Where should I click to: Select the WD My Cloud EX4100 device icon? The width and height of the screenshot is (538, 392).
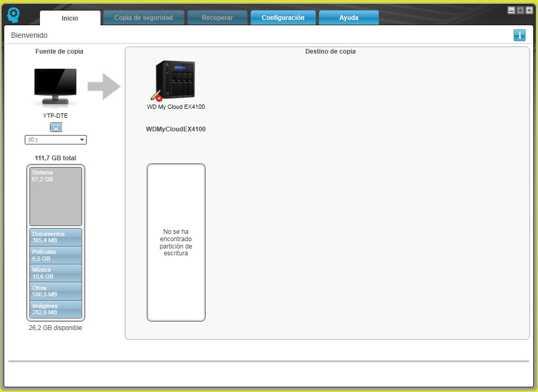click(x=177, y=78)
